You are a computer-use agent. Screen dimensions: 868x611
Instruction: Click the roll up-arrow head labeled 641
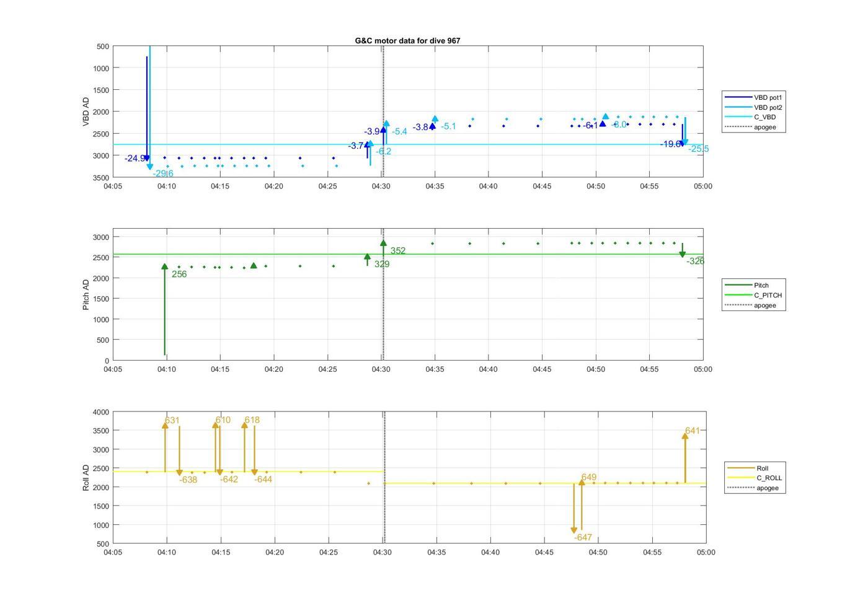click(x=685, y=436)
